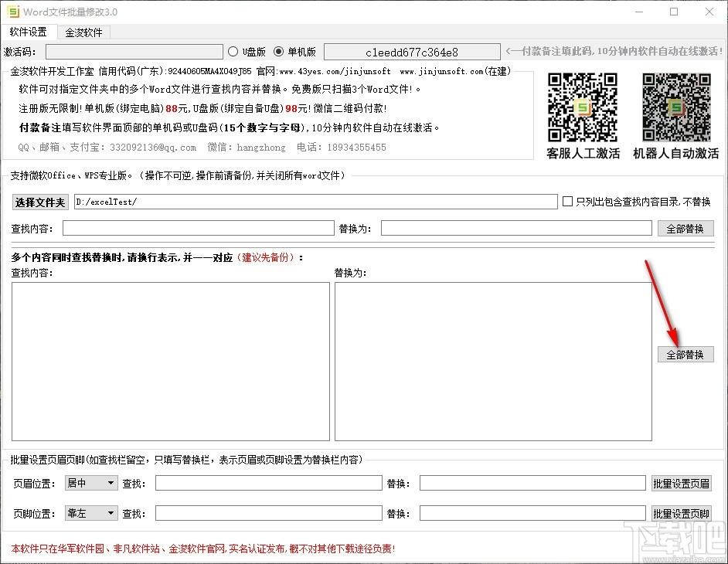Click the phone number 18934355455
The width and height of the screenshot is (728, 564).
[x=356, y=148]
